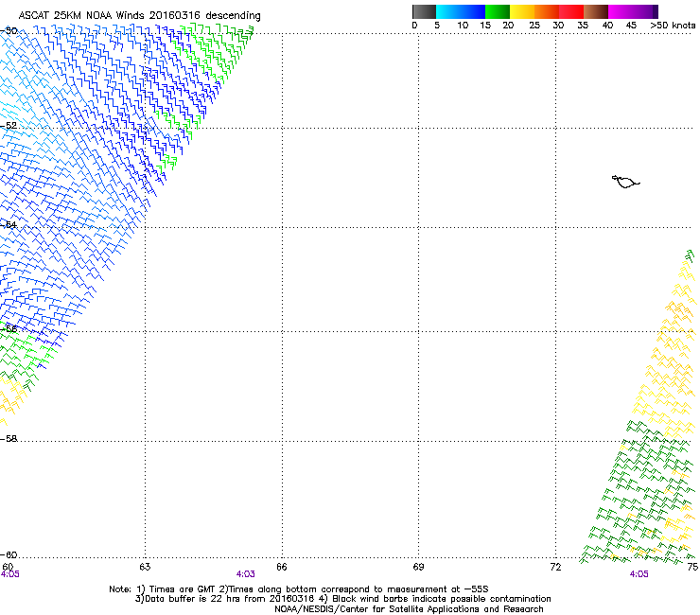Click the legend label 25
The height and width of the screenshot is (615, 700).
534,25
